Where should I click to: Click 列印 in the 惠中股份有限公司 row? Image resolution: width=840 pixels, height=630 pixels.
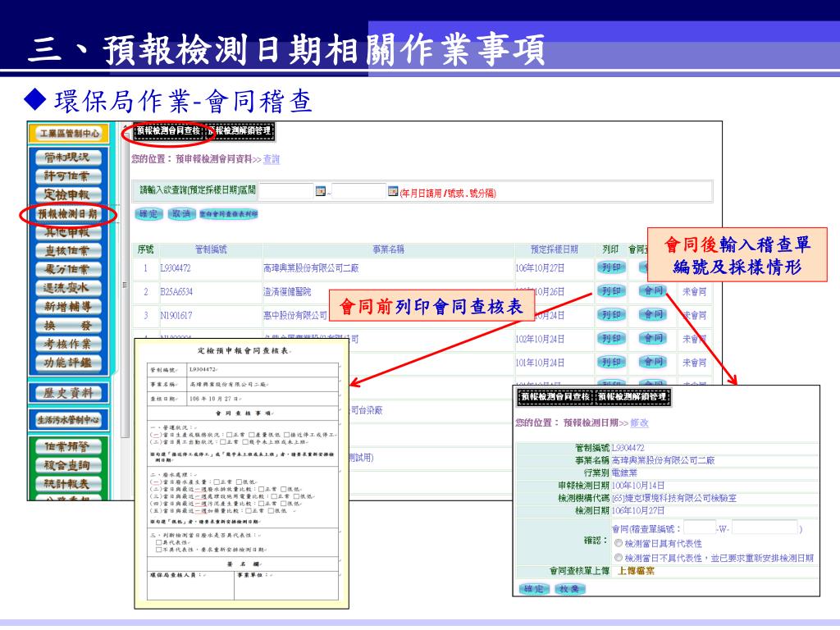tap(611, 315)
